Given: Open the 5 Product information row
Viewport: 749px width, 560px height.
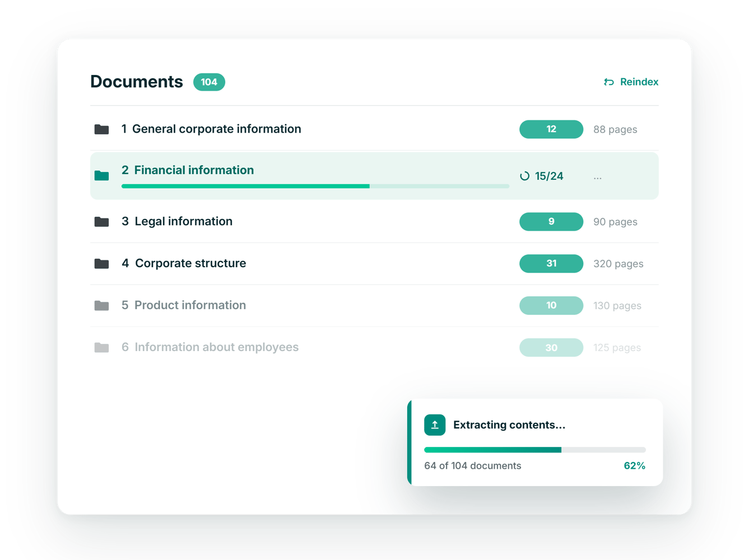Looking at the screenshot, I should pos(374,306).
